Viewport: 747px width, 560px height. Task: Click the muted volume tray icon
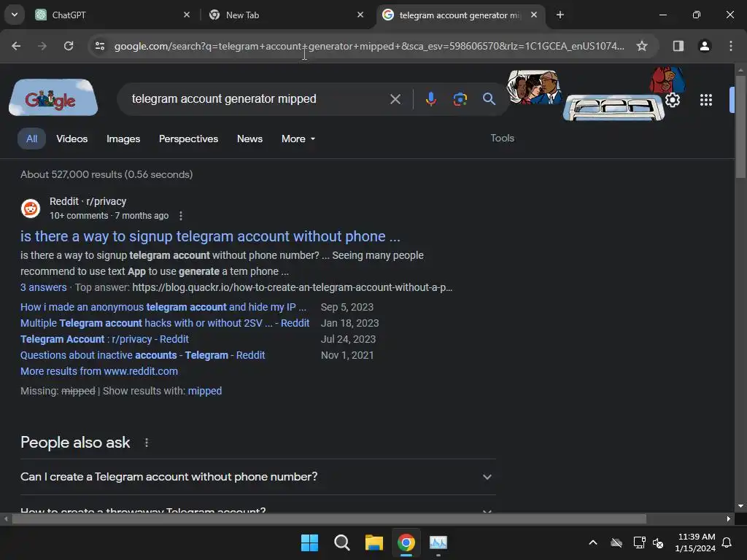[658, 542]
